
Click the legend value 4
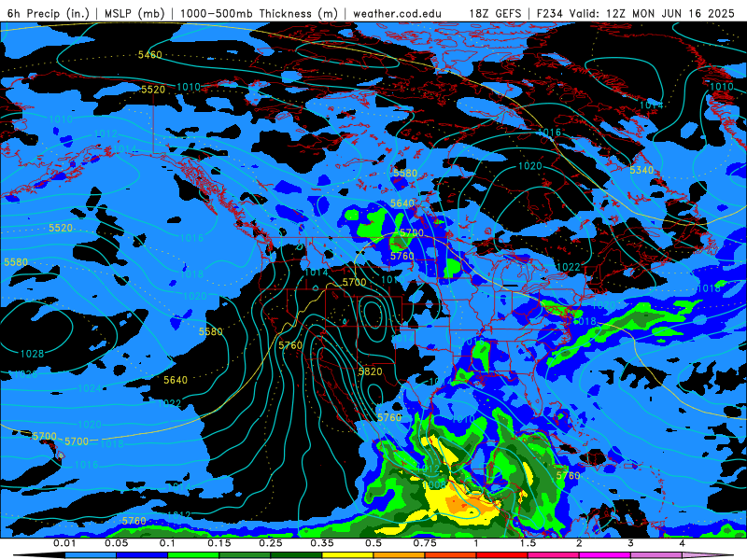pyautogui.click(x=682, y=543)
